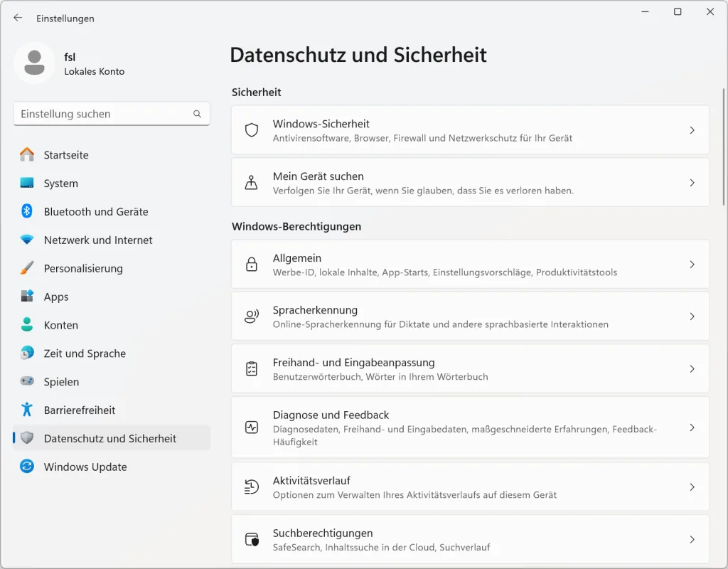The image size is (728, 569).
Task: Click the Spracherkennung speech icon
Action: [x=251, y=317]
